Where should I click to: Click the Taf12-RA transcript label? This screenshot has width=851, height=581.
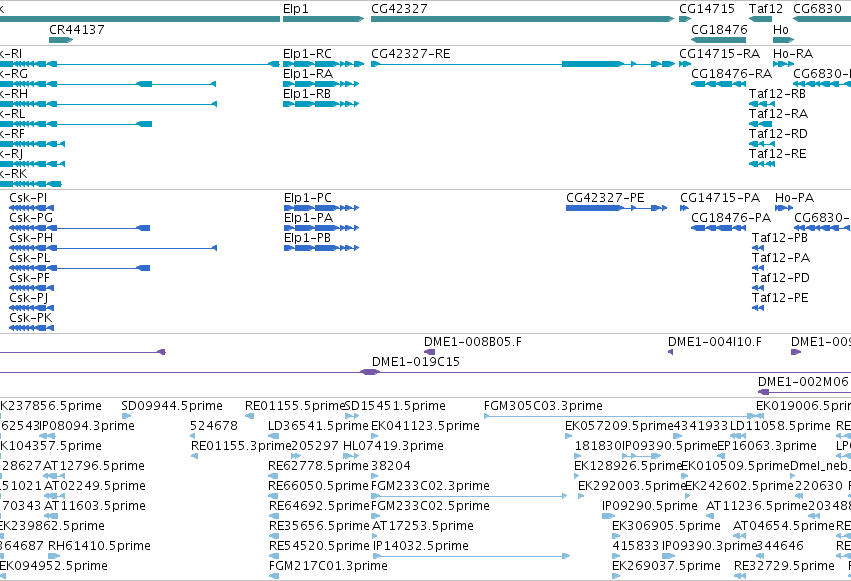778,114
